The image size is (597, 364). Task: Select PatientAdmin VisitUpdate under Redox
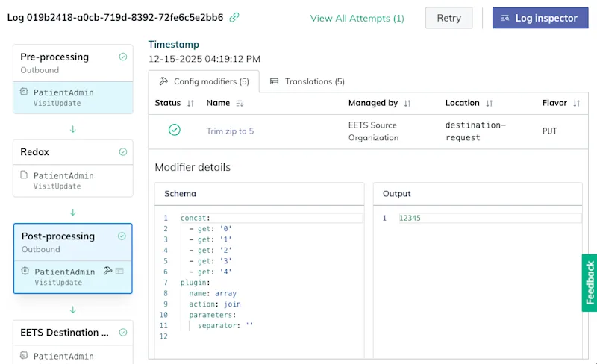pos(72,181)
